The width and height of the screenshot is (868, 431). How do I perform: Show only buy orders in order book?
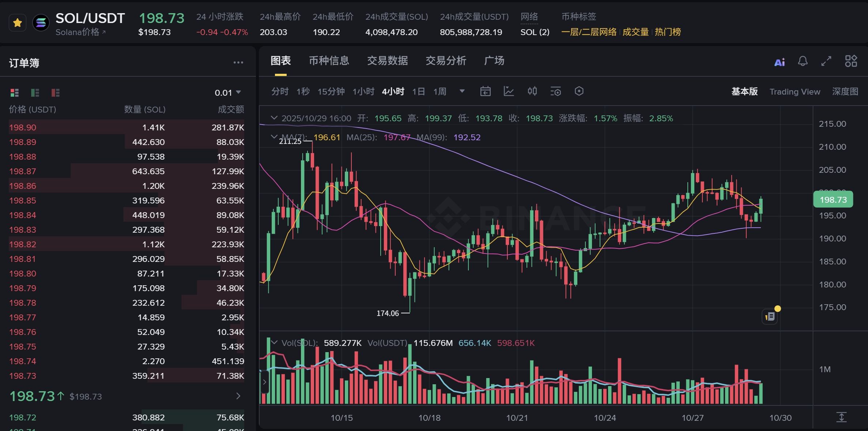(x=35, y=93)
